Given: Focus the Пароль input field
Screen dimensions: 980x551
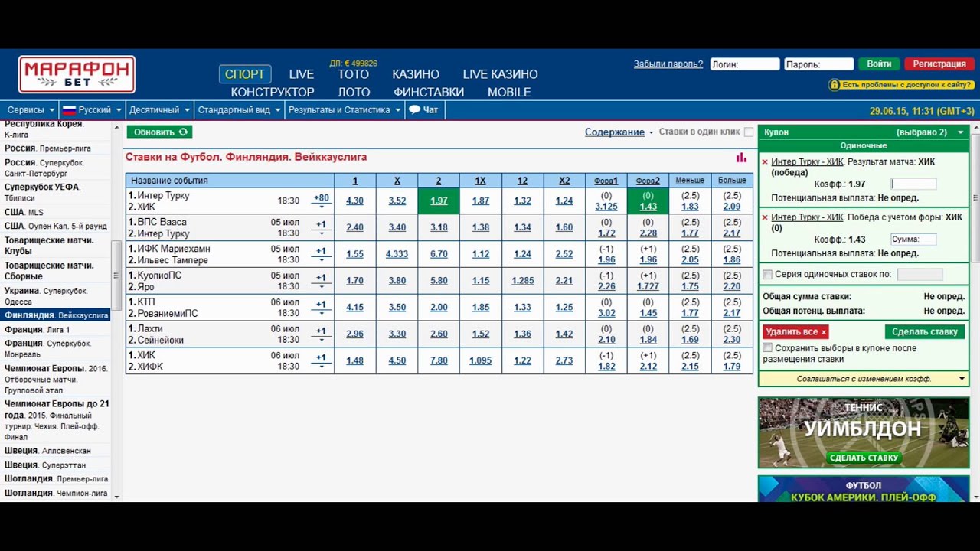Looking at the screenshot, I should [819, 64].
